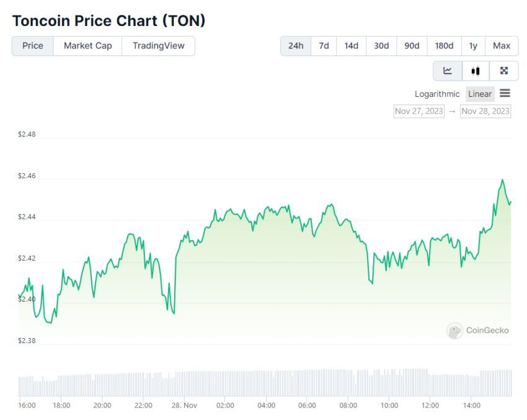The height and width of the screenshot is (420, 527).
Task: Open fullscreen chart expand icon
Action: 504,71
